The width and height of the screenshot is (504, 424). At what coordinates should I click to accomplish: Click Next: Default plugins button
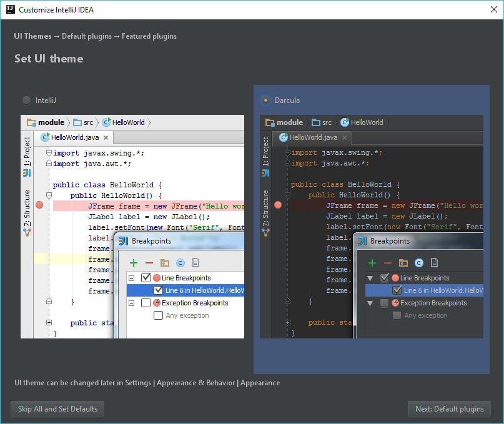(450, 409)
